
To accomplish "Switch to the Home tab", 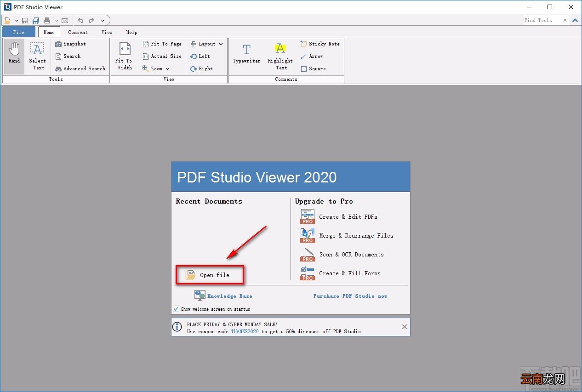I will (x=49, y=32).
